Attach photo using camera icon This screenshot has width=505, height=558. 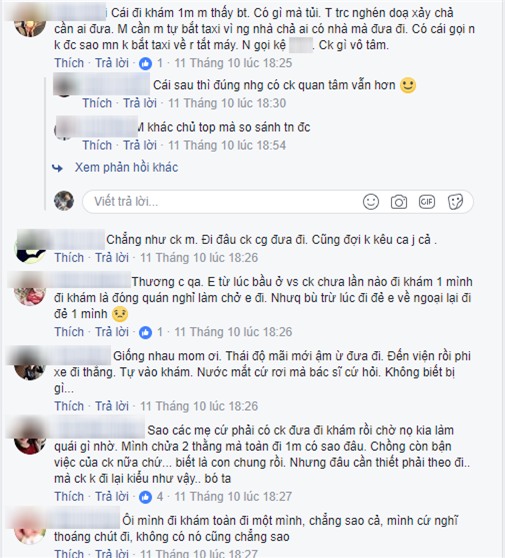399,202
